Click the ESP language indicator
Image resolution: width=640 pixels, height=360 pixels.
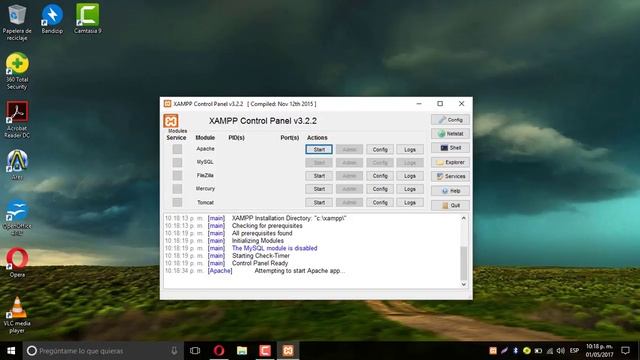(574, 351)
